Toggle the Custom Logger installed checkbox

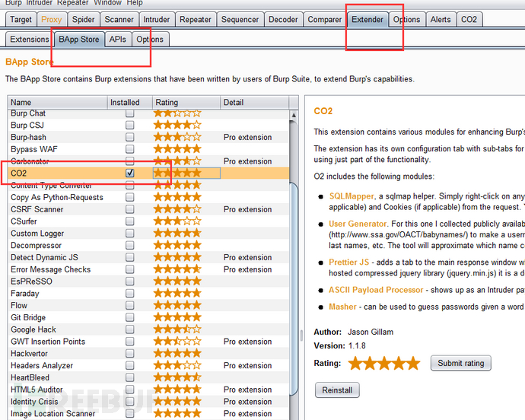[130, 233]
